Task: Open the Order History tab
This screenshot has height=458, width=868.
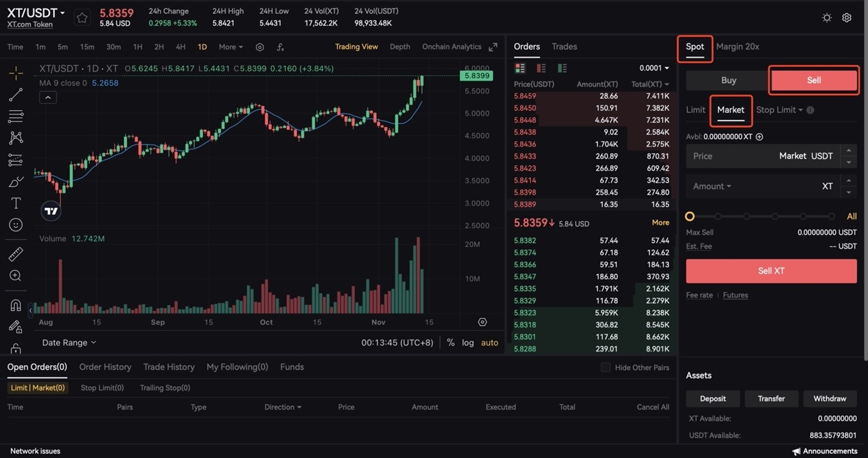Action: (x=105, y=367)
